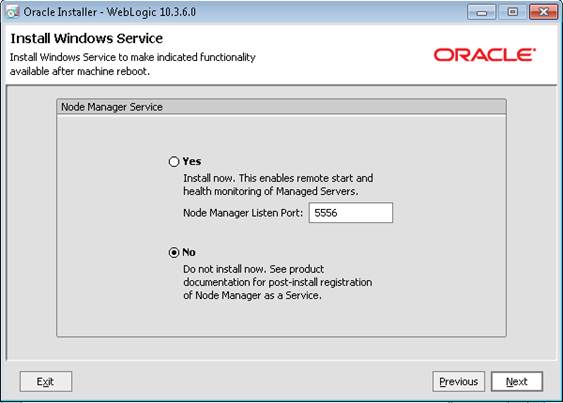
Task: Select the No radio button
Action: pyautogui.click(x=174, y=253)
